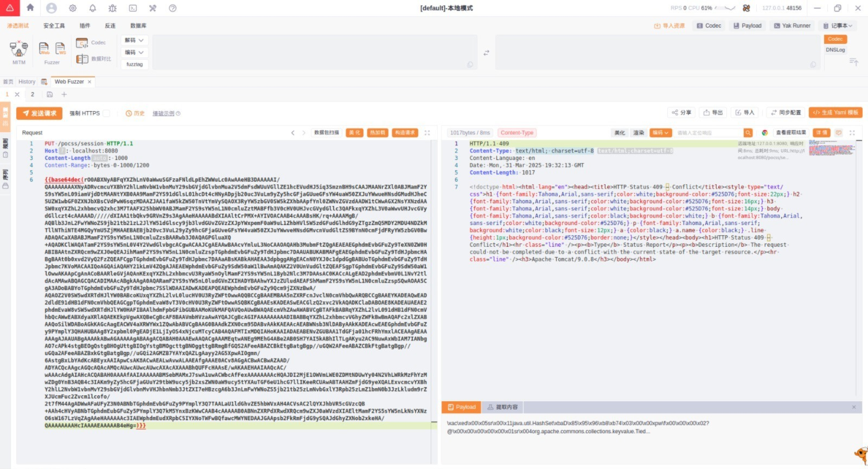The height and width of the screenshot is (469, 868).
Task: Switch to the 首页 home tab
Action: (8, 82)
